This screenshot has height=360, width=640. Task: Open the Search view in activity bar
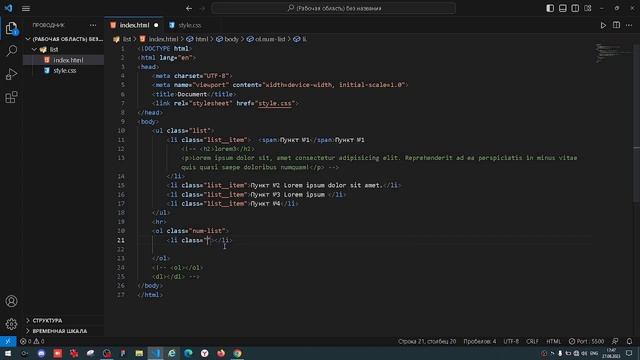click(11, 51)
